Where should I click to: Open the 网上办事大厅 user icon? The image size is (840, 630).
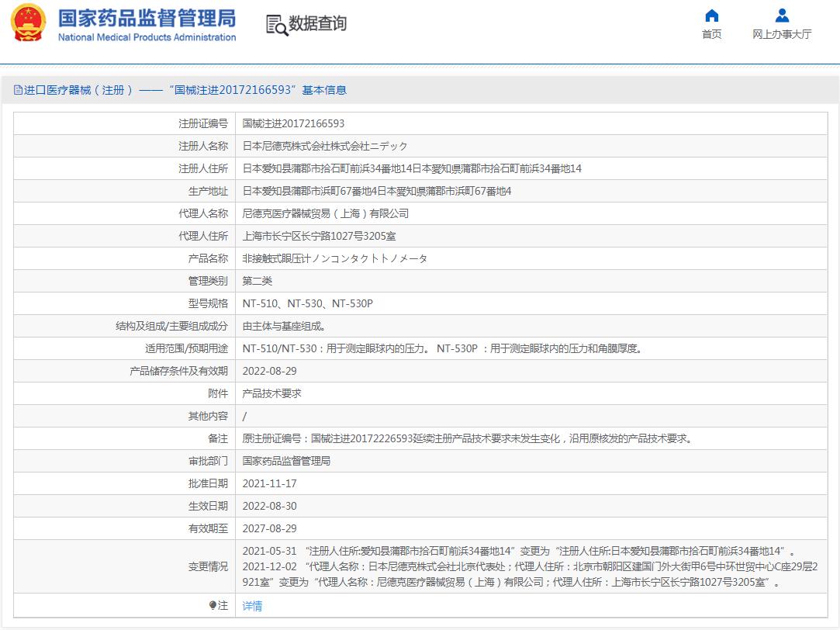pyautogui.click(x=782, y=16)
